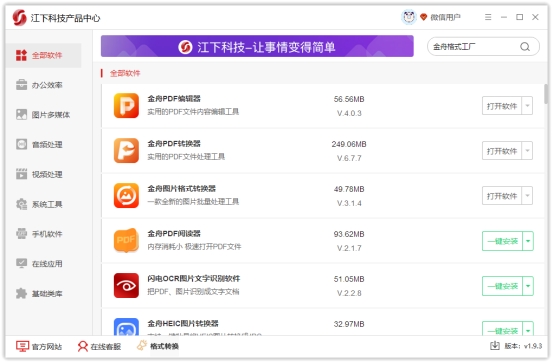Select the 全部软件 sidebar category
Screen dimensions: 553x364
(x=43, y=55)
